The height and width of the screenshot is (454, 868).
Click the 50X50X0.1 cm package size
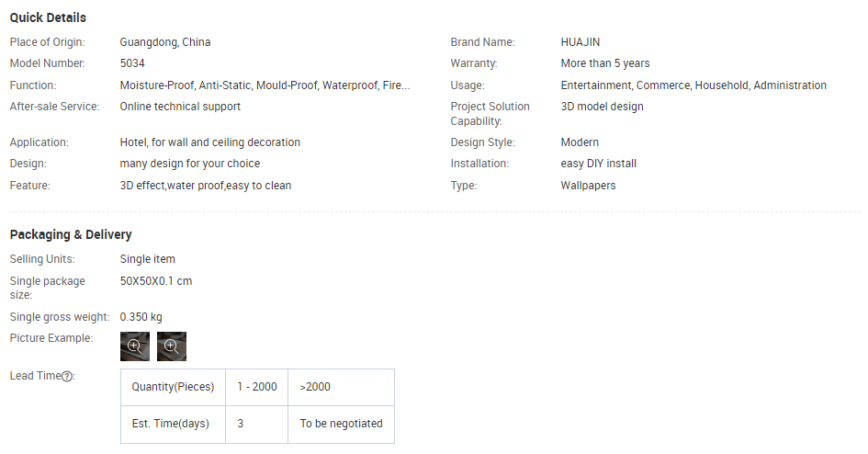point(156,281)
